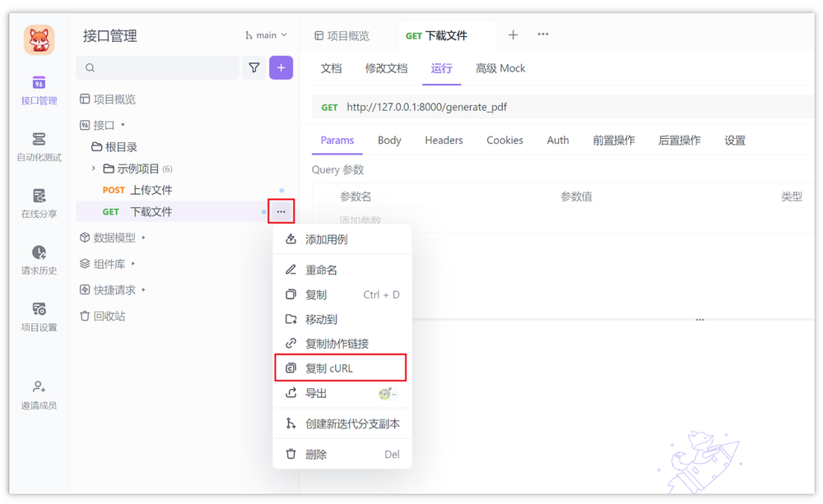This screenshot has height=504, width=823.
Task: Click the fox logo in the top left
Action: pyautogui.click(x=37, y=39)
